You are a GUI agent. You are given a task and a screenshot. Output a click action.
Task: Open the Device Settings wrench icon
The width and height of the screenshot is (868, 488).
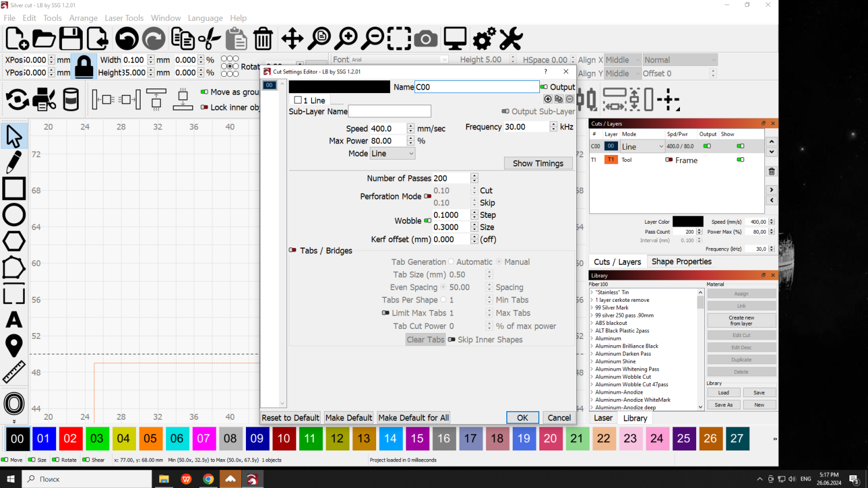click(x=511, y=39)
